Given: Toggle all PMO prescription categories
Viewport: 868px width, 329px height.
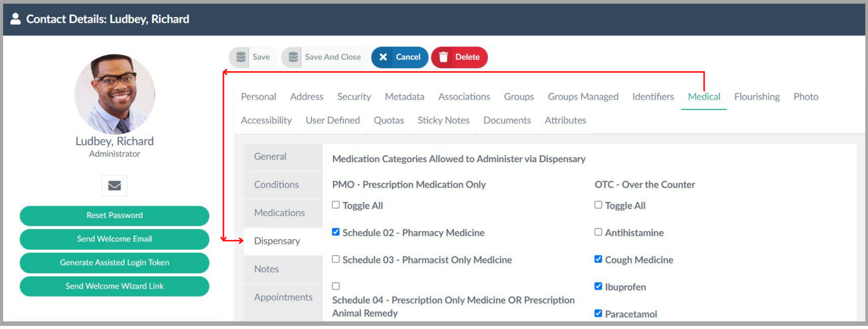Looking at the screenshot, I should 336,205.
